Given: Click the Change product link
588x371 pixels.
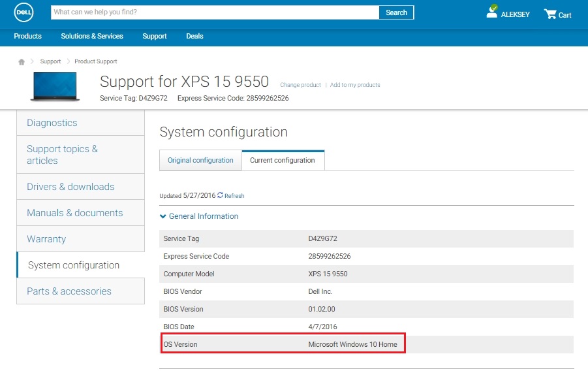Looking at the screenshot, I should click(x=300, y=85).
